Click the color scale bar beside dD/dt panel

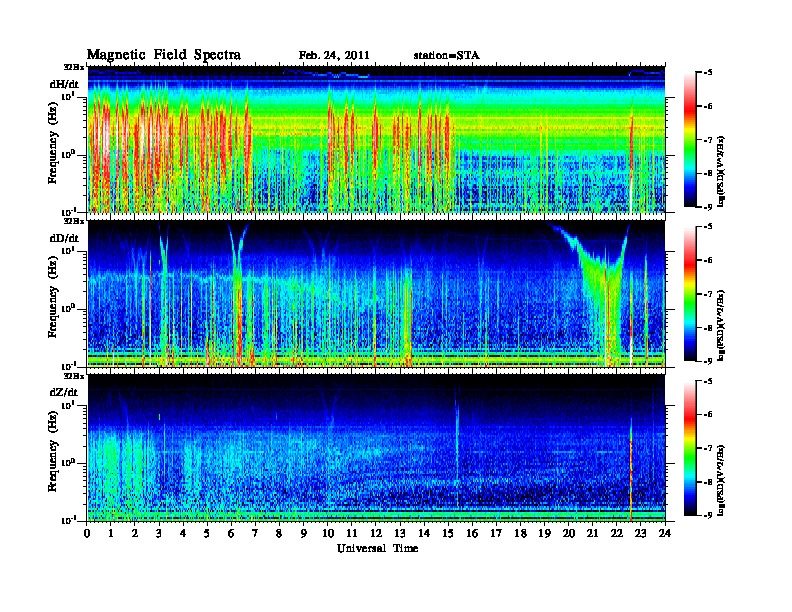tap(690, 293)
